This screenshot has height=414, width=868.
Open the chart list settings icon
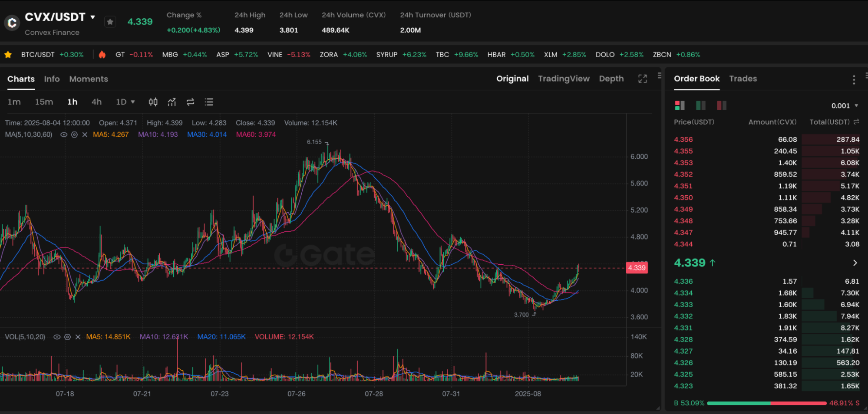209,102
